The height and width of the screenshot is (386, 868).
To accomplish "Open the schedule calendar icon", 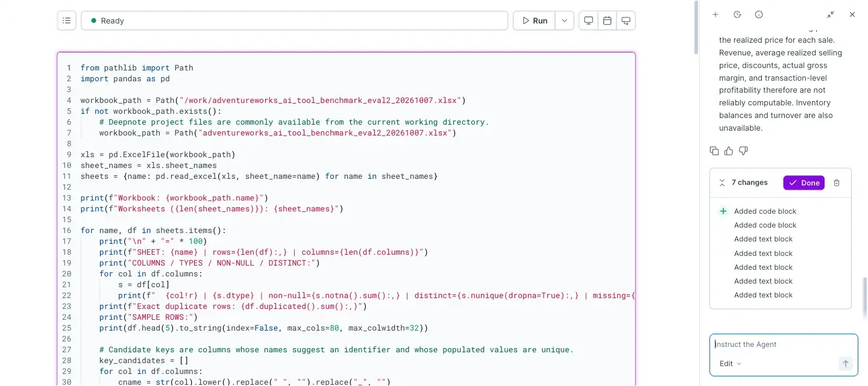I will (x=608, y=20).
